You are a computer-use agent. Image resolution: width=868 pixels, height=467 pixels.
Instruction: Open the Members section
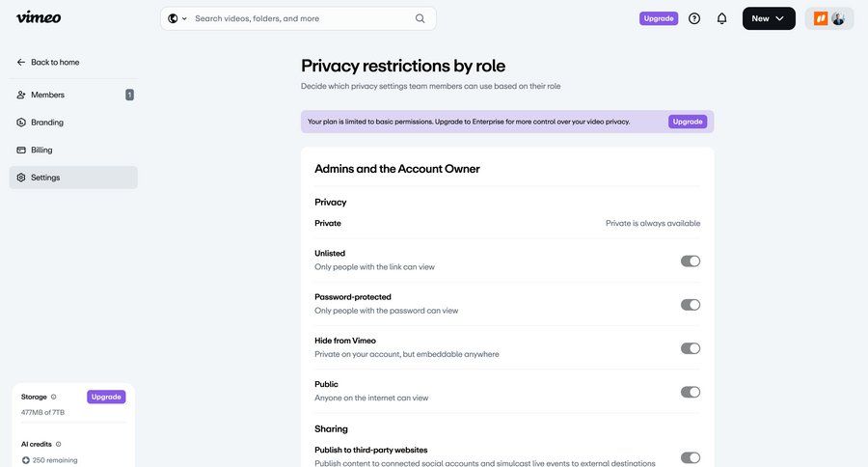coord(73,95)
